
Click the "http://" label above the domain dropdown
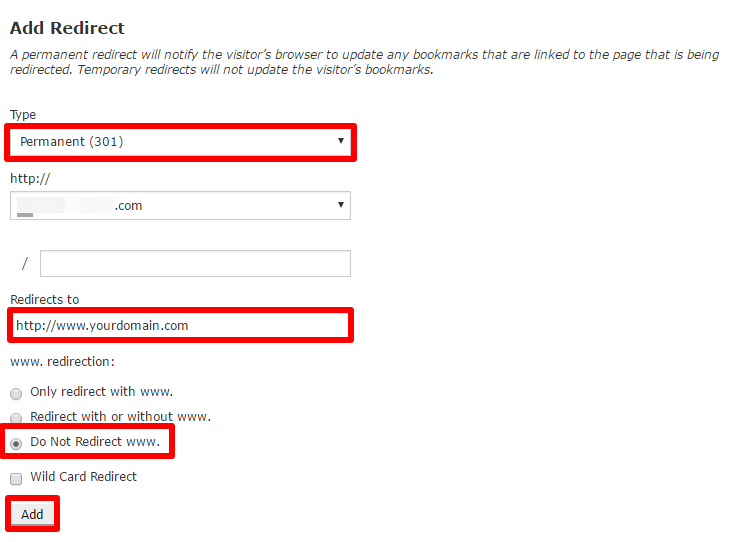[x=30, y=178]
